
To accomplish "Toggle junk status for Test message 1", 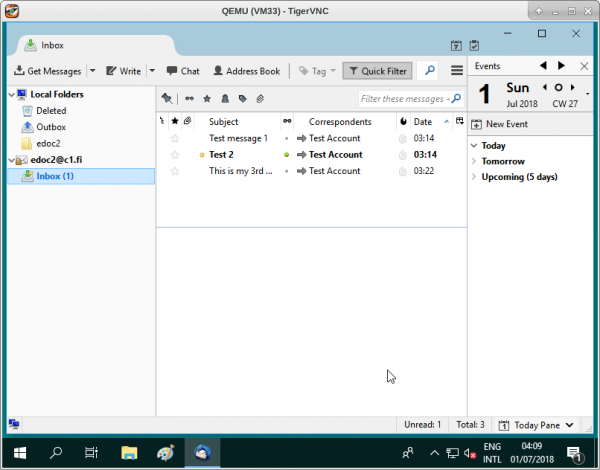I will 403,138.
